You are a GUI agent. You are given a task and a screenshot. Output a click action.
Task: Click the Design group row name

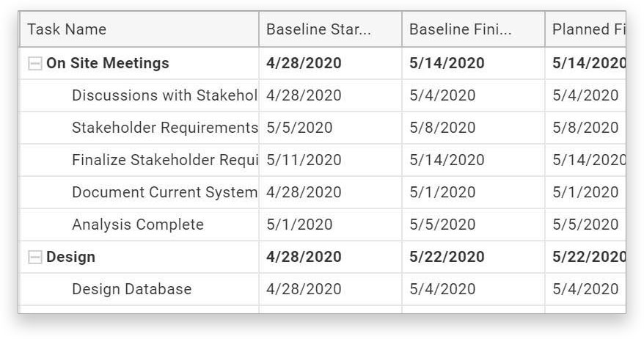tap(71, 257)
